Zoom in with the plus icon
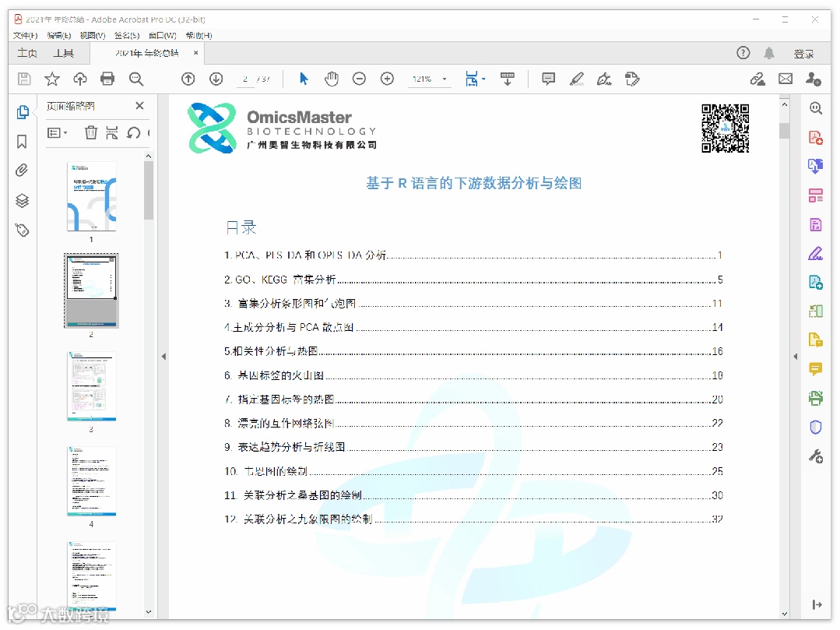 (387, 79)
